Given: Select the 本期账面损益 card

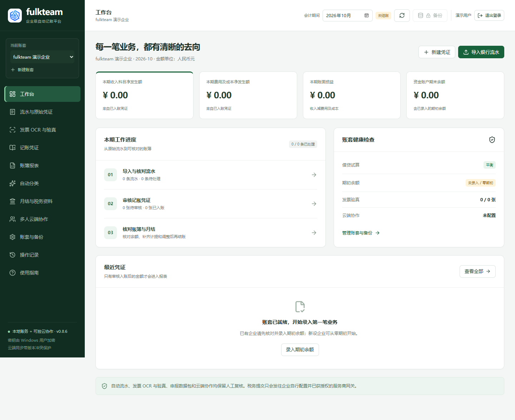Looking at the screenshot, I should click(352, 95).
